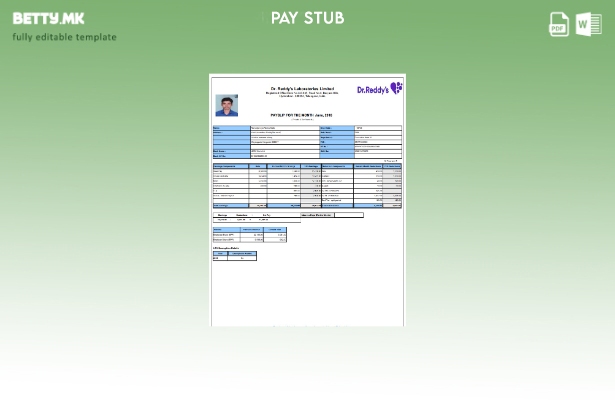Image resolution: width=615 pixels, height=400 pixels.
Task: Click the exemption details table at bottom
Action: [x=234, y=254]
